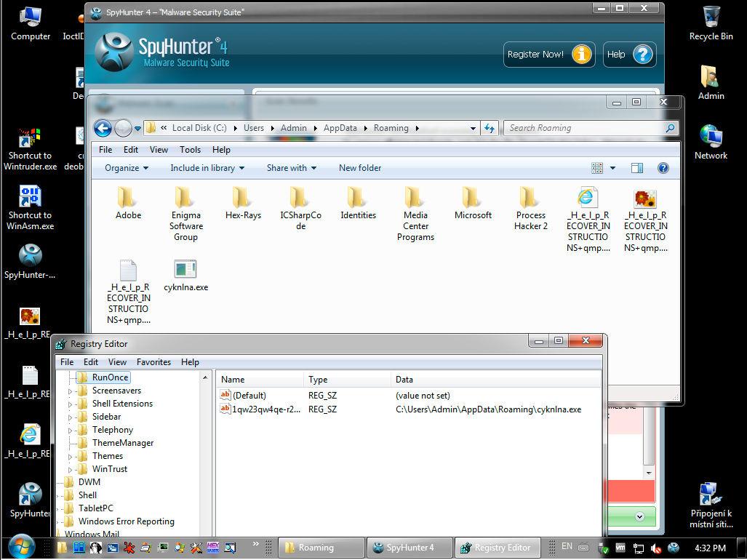
Task: Open the Explorer View menu
Action: pyautogui.click(x=159, y=150)
